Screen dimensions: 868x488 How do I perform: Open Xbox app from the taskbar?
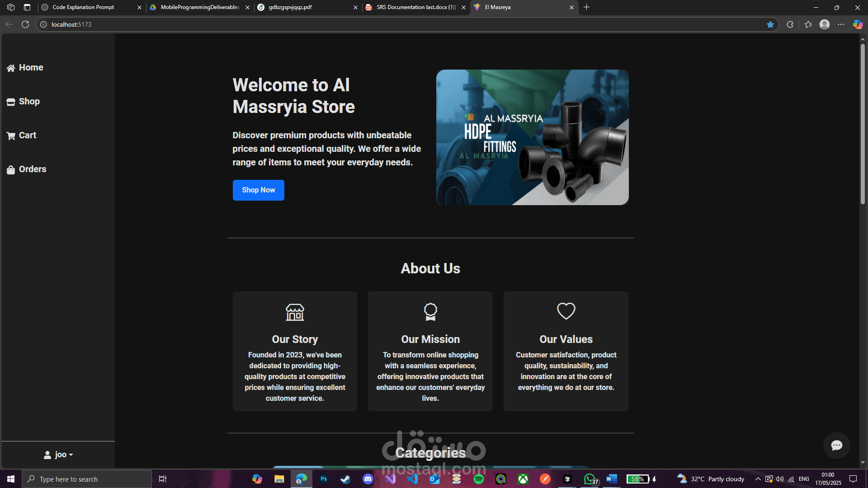(523, 479)
